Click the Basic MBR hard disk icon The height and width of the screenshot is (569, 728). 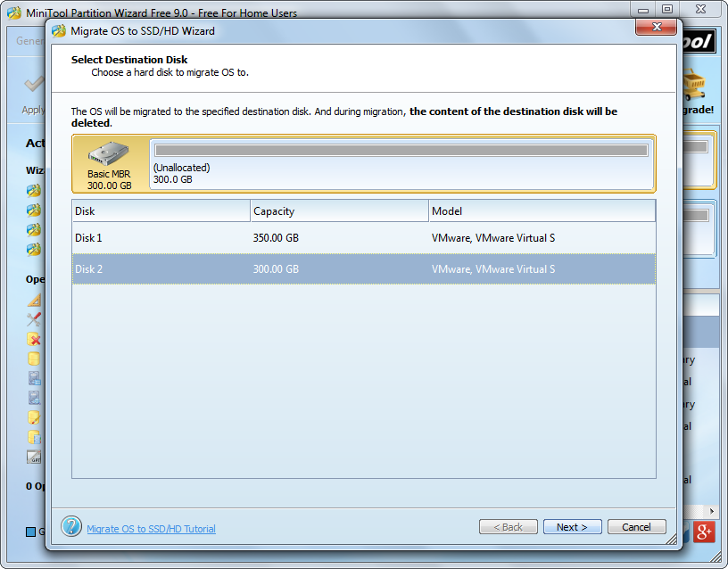109,153
